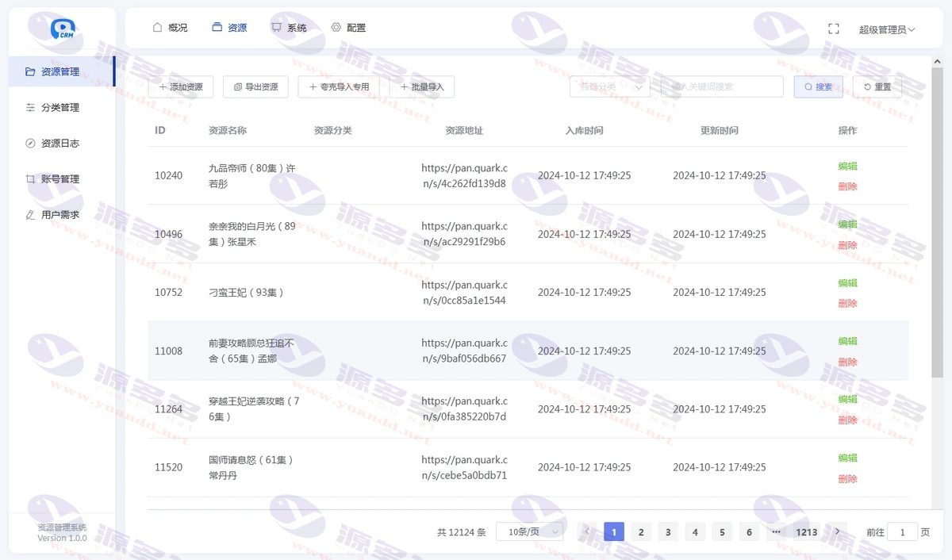Delete resource row 10496
The height and width of the screenshot is (560, 952).
tap(847, 245)
